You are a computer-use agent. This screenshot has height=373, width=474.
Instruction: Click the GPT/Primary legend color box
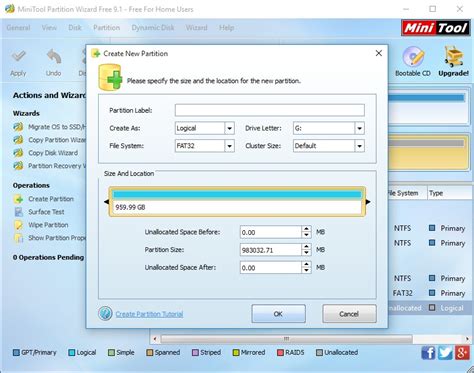pos(16,353)
